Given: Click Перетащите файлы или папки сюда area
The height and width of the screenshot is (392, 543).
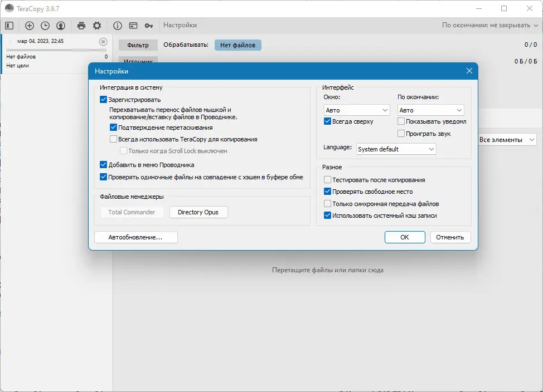Looking at the screenshot, I should 328,270.
